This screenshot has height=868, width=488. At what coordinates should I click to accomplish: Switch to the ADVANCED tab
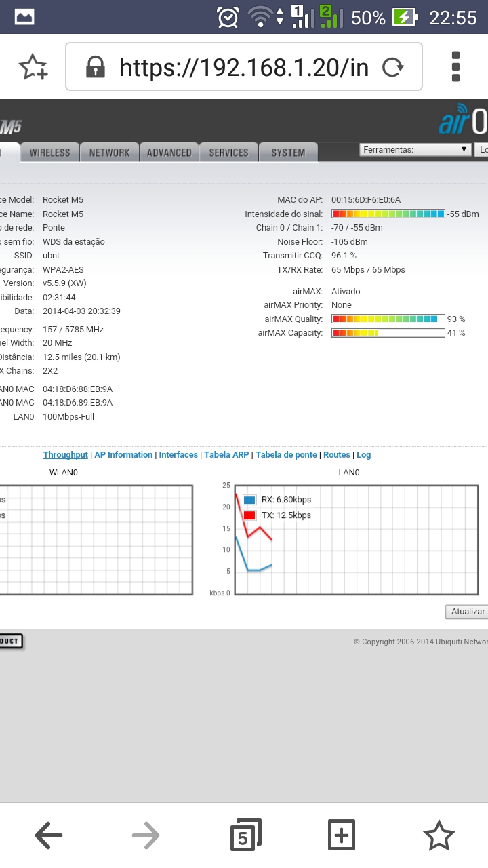[169, 153]
